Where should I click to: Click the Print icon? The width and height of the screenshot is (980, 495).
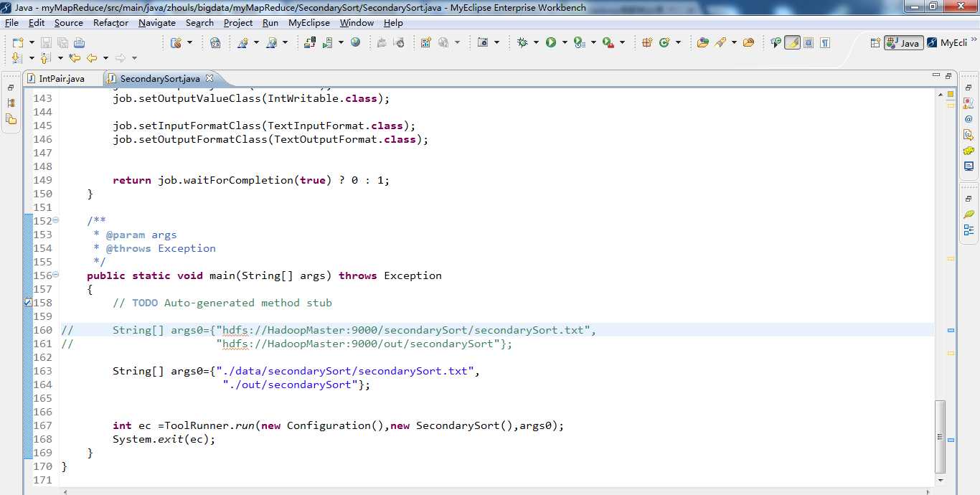pos(79,42)
